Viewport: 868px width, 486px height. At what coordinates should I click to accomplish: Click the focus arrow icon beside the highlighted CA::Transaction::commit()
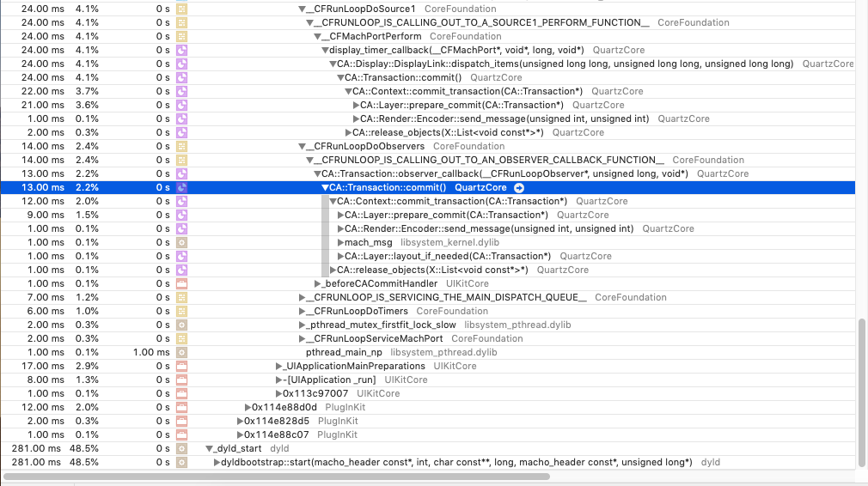(x=519, y=188)
